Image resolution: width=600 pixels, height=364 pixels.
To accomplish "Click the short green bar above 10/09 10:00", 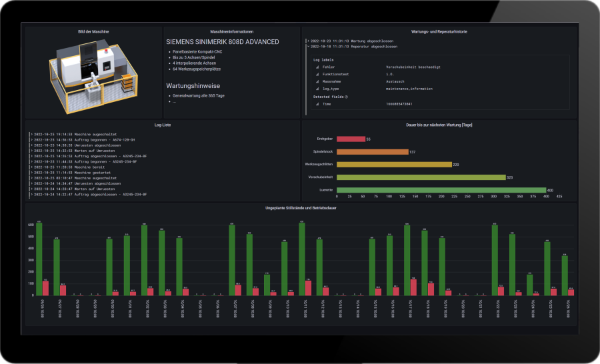I will click(267, 285).
